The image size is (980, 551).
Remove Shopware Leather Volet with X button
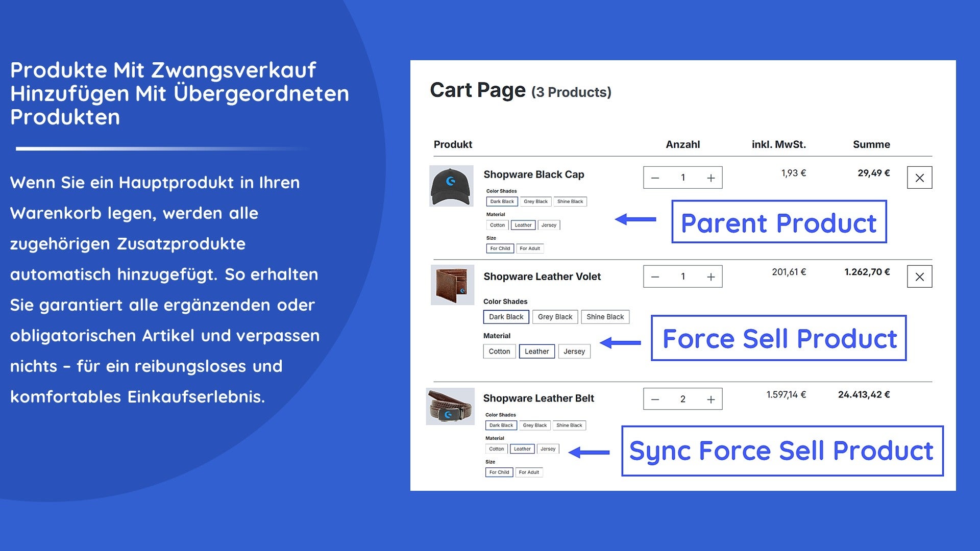tap(919, 277)
